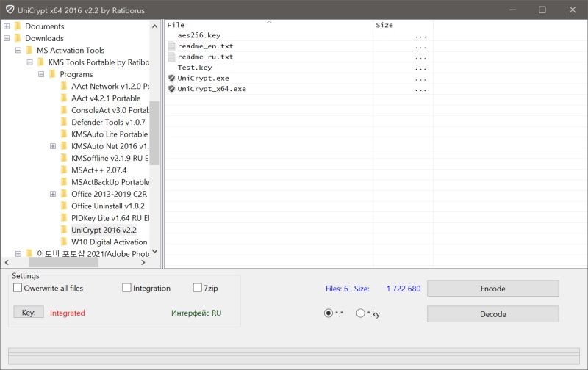This screenshot has height=370, width=588.
Task: Click the UniCrypt.exe shield icon
Action: pyautogui.click(x=172, y=78)
